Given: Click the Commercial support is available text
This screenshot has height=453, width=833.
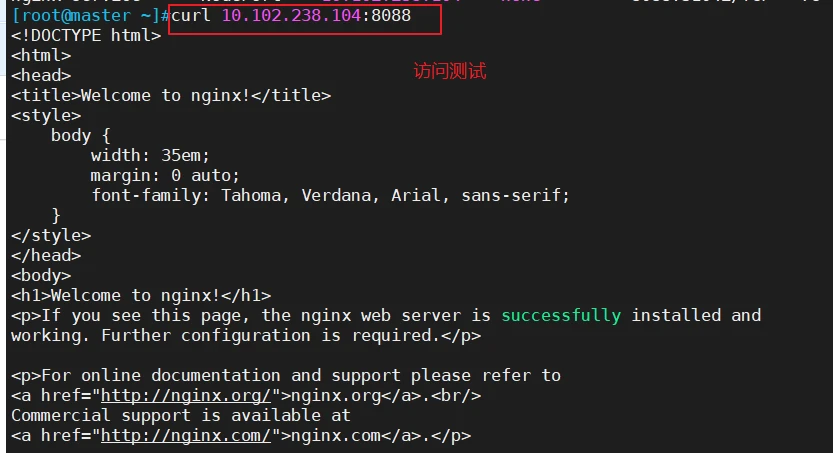Looking at the screenshot, I should (181, 415).
